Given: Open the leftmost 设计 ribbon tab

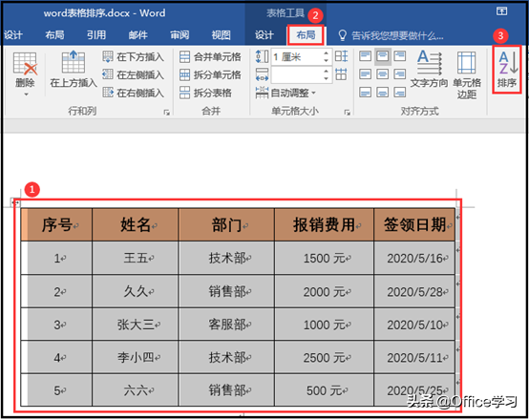Looking at the screenshot, I should pos(13,34).
